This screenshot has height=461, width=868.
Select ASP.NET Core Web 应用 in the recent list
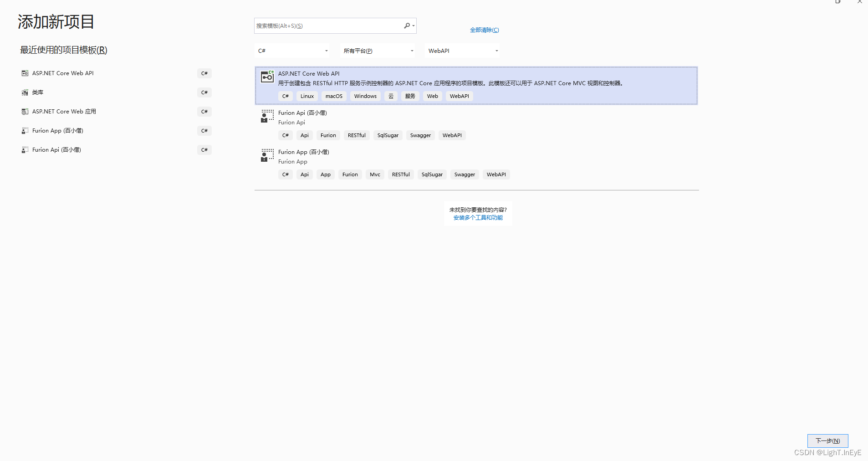point(116,112)
